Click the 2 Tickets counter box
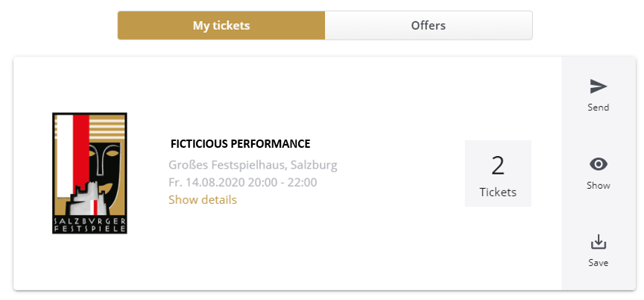Viewport: 644px width, 300px height. pos(498,173)
